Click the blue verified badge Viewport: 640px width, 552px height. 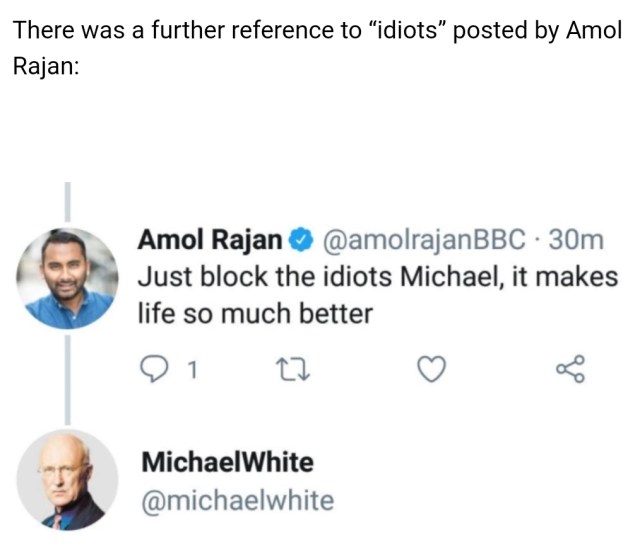coord(299,240)
